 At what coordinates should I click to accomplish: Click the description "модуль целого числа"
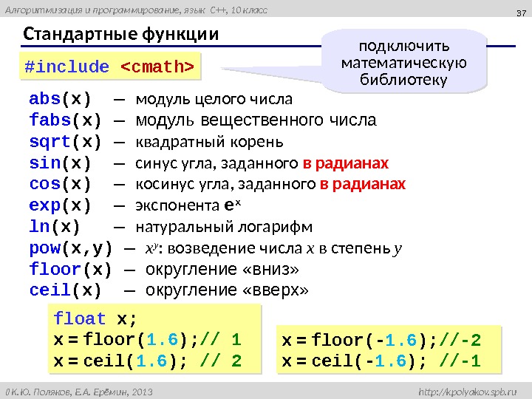tap(214, 99)
